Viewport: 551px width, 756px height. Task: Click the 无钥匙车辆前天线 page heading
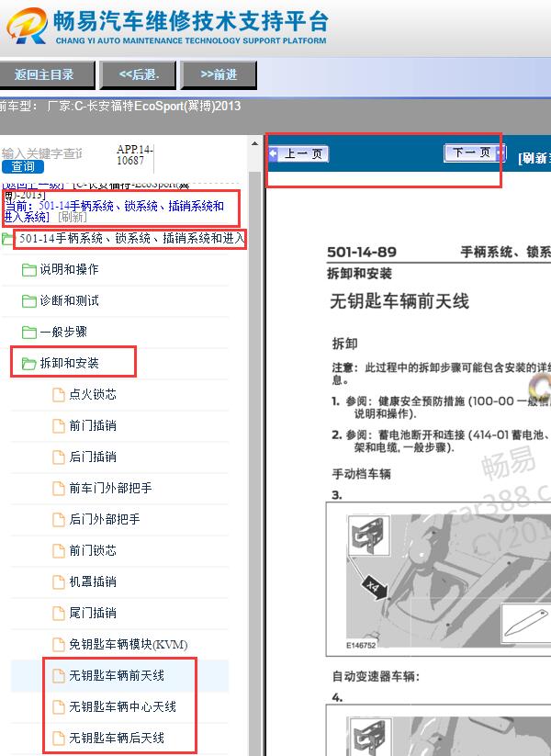[x=399, y=301]
